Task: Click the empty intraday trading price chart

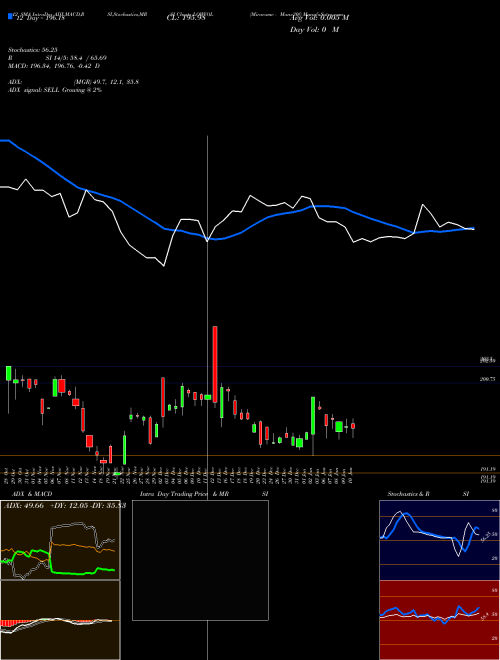Action: pyautogui.click(x=200, y=560)
